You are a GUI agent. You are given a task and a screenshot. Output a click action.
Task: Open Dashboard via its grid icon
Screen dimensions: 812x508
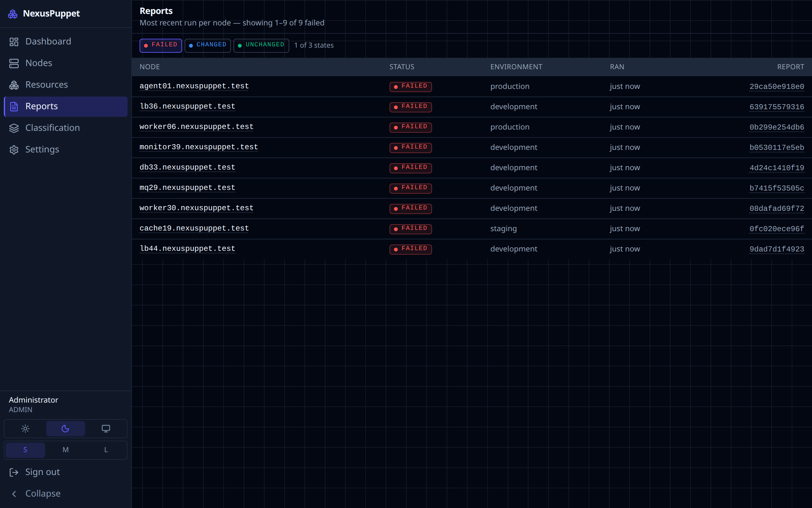(14, 42)
